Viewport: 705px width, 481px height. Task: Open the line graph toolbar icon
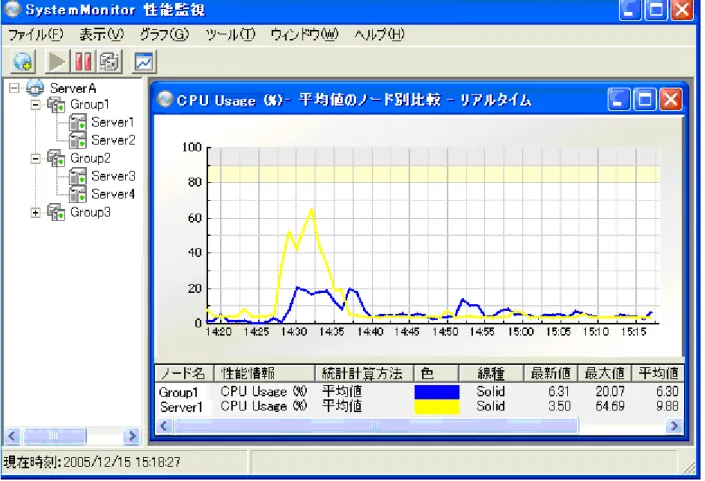click(x=144, y=62)
